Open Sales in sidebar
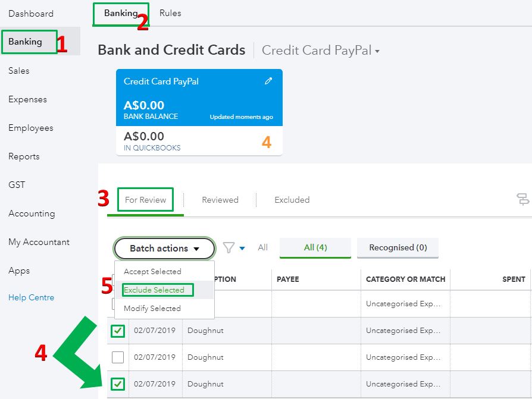Viewport: 532px width, 399px height. click(19, 71)
